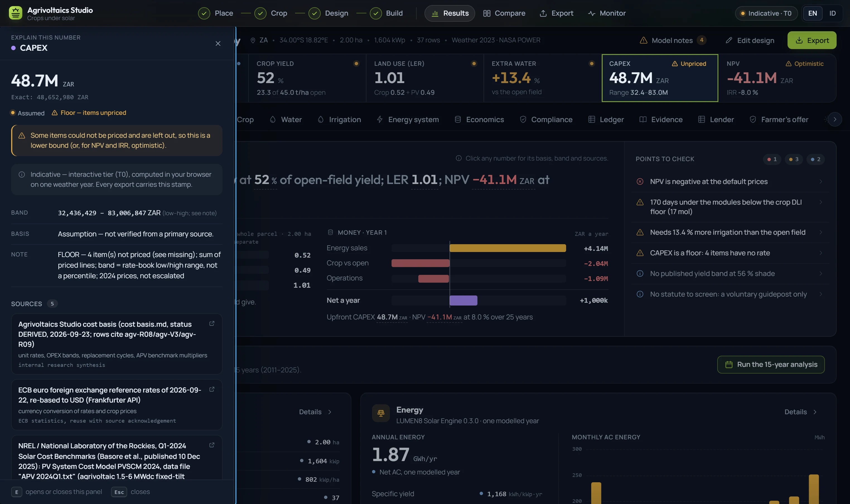The height and width of the screenshot is (504, 850).
Task: Click the purple Net a year bar
Action: [x=463, y=301]
